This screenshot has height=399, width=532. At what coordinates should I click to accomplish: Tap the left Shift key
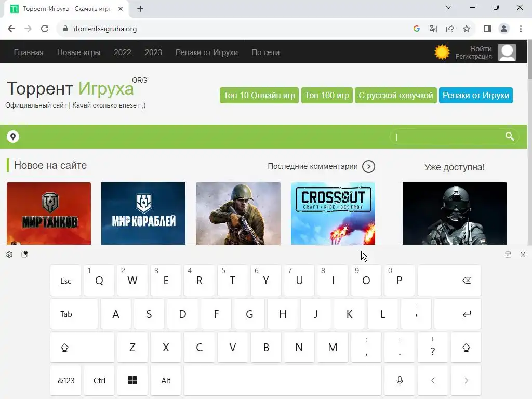click(x=83, y=348)
